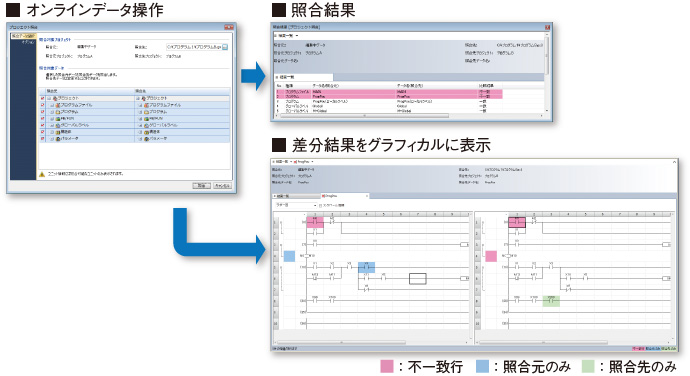Toggle the checkbox next to the ladder display dropdown
This screenshot has width=690, height=376.
320,206
